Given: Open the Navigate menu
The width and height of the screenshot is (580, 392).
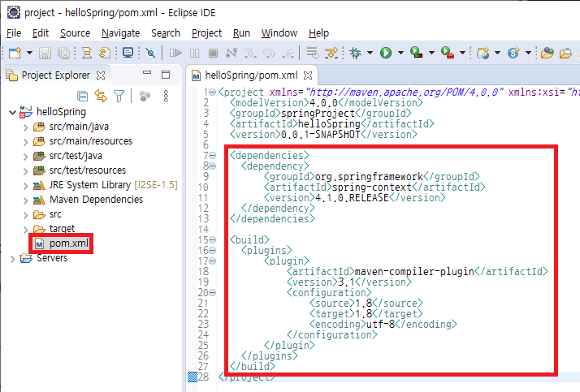Looking at the screenshot, I should (120, 33).
